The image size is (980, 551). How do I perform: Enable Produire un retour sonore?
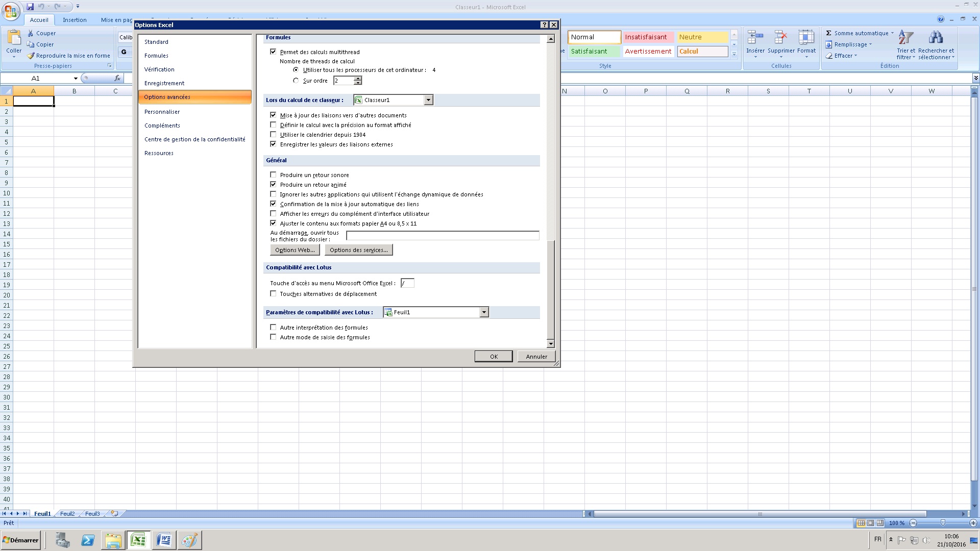click(x=273, y=174)
